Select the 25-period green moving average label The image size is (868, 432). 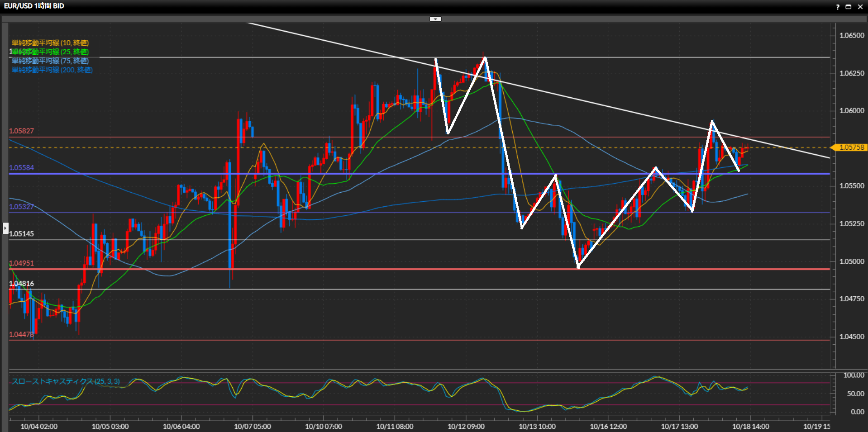tap(50, 52)
